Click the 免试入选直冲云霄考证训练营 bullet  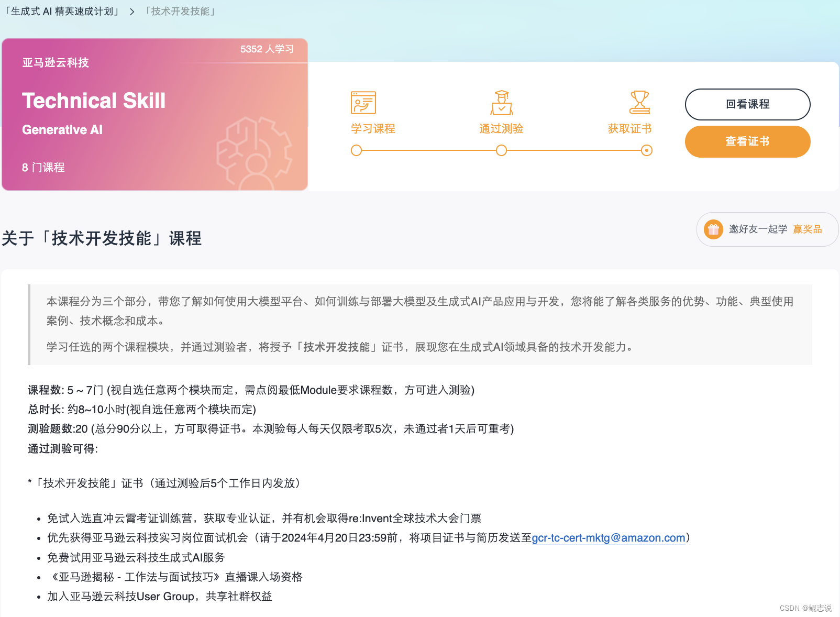[x=264, y=519]
